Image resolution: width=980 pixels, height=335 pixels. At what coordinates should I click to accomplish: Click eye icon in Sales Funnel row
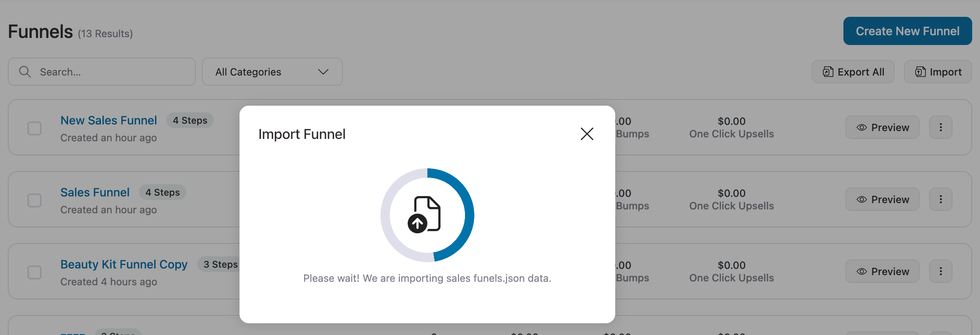pos(861,200)
